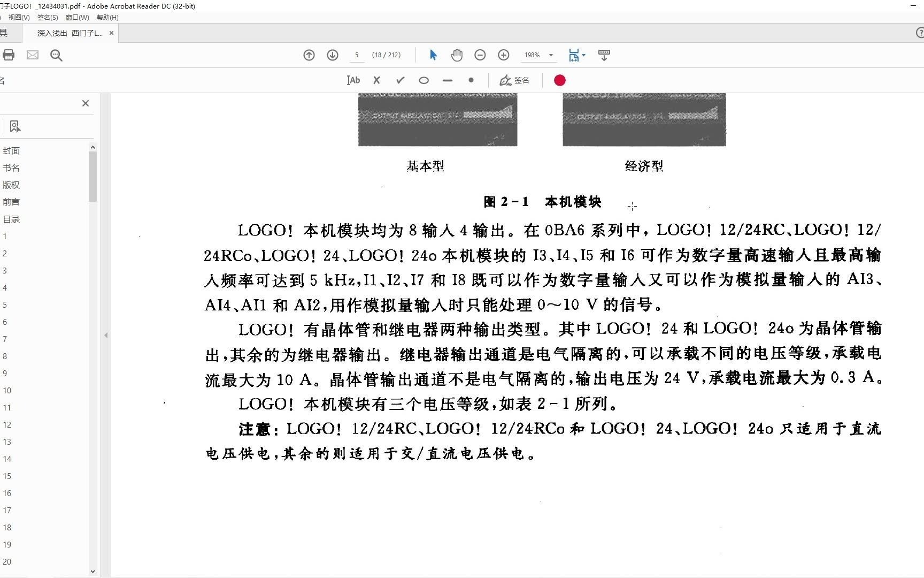Expand the page display options arrow
The height and width of the screenshot is (578, 924).
click(583, 55)
